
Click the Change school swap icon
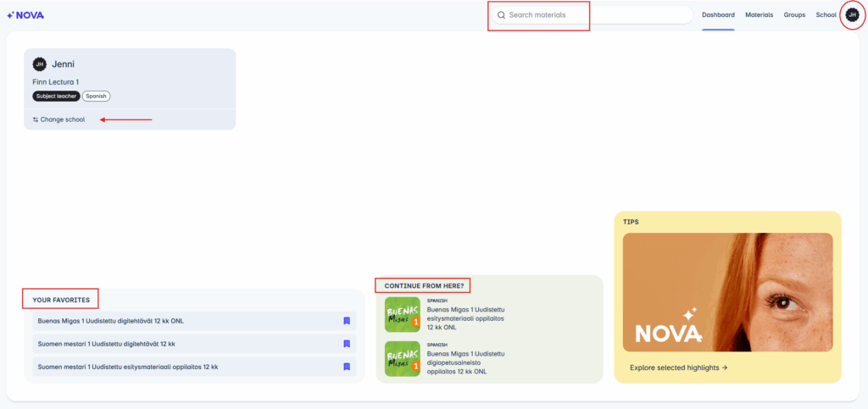point(36,119)
